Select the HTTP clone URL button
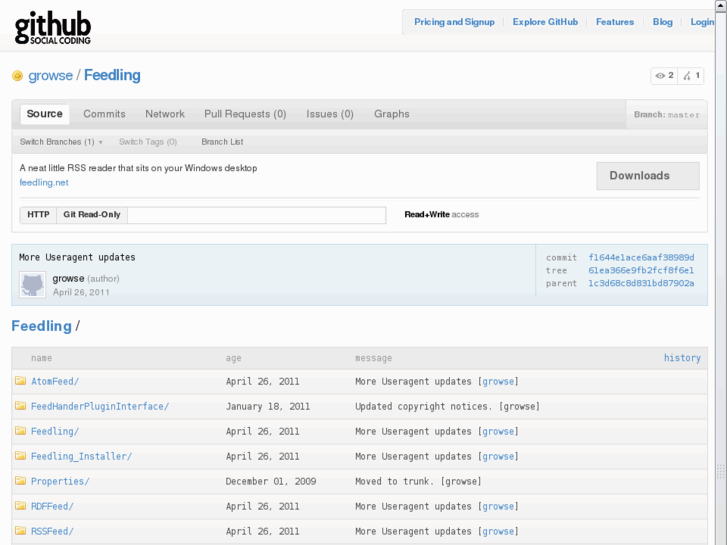The height and width of the screenshot is (545, 727). click(x=38, y=215)
